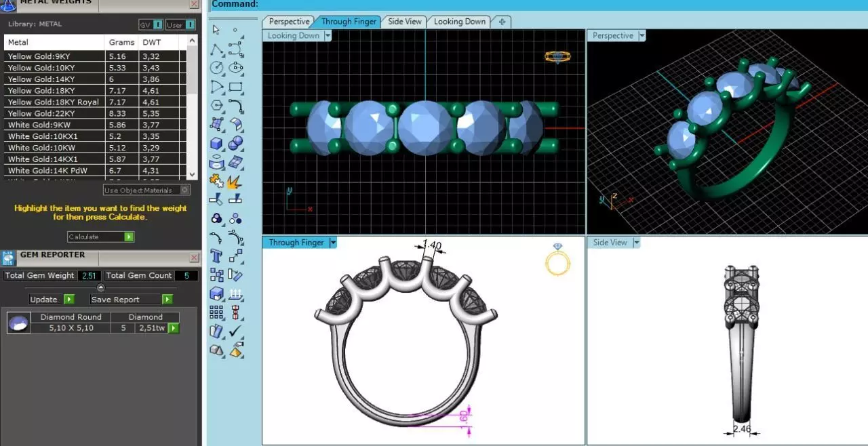The image size is (868, 446).
Task: Click the Total Gem Count value field
Action: coord(186,276)
